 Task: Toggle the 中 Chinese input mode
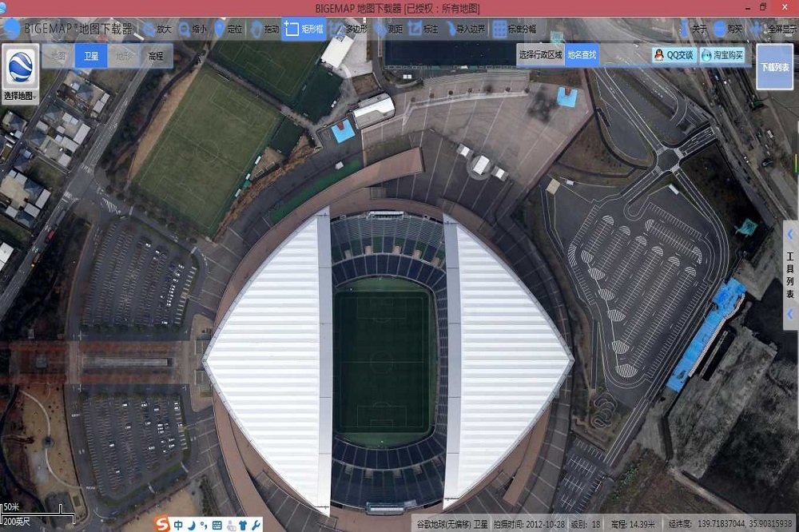(x=178, y=525)
